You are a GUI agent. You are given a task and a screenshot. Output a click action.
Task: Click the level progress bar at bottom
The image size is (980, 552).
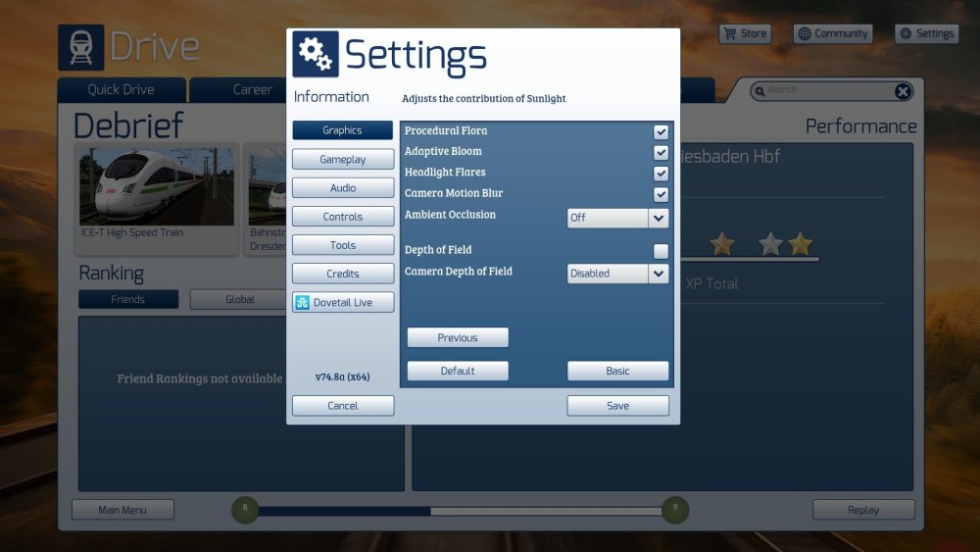[x=458, y=511]
